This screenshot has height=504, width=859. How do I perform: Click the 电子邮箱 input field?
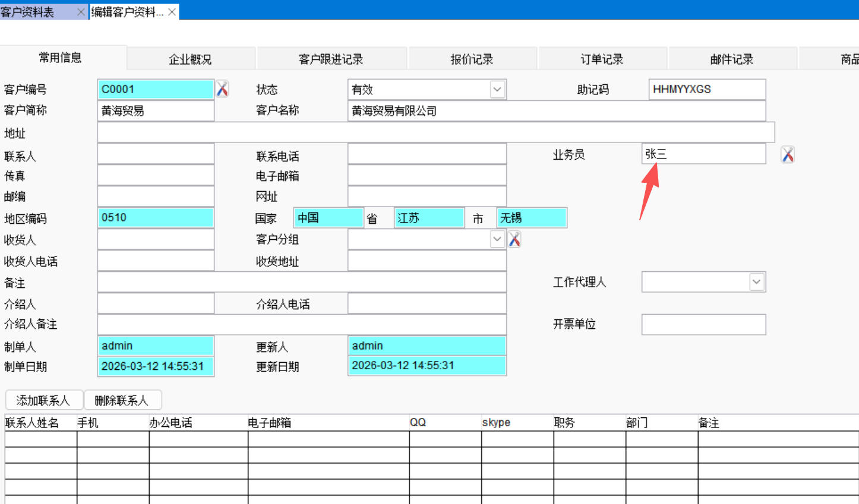click(427, 176)
